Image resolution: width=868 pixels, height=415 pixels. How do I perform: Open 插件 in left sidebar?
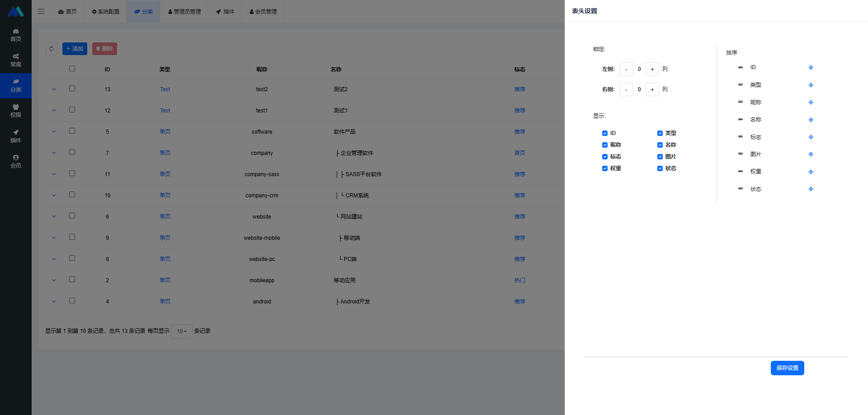(x=16, y=136)
